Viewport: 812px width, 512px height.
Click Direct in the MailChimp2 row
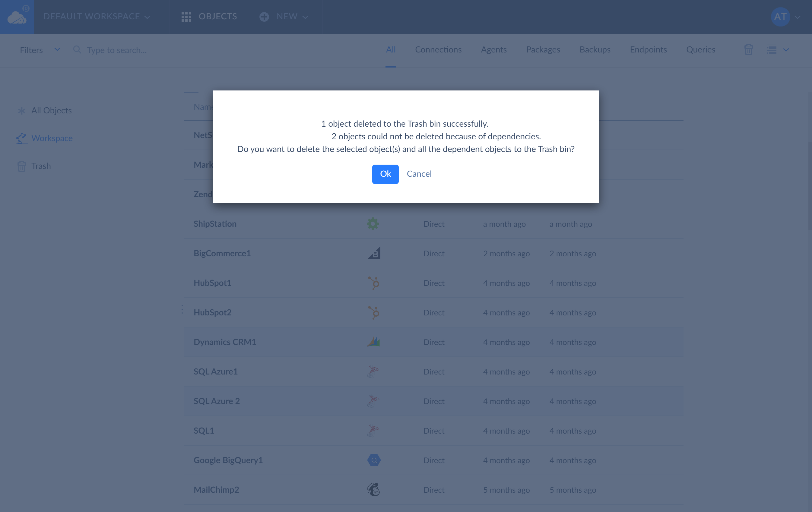click(434, 490)
